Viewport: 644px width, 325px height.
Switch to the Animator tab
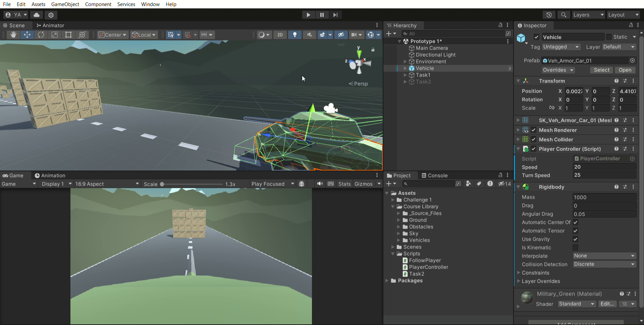pyautogui.click(x=50, y=25)
